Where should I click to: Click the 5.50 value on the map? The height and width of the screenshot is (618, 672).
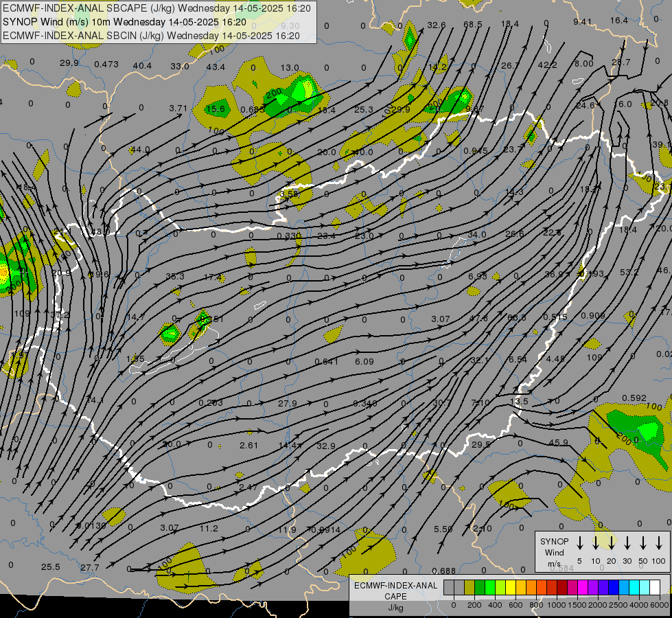443,529
